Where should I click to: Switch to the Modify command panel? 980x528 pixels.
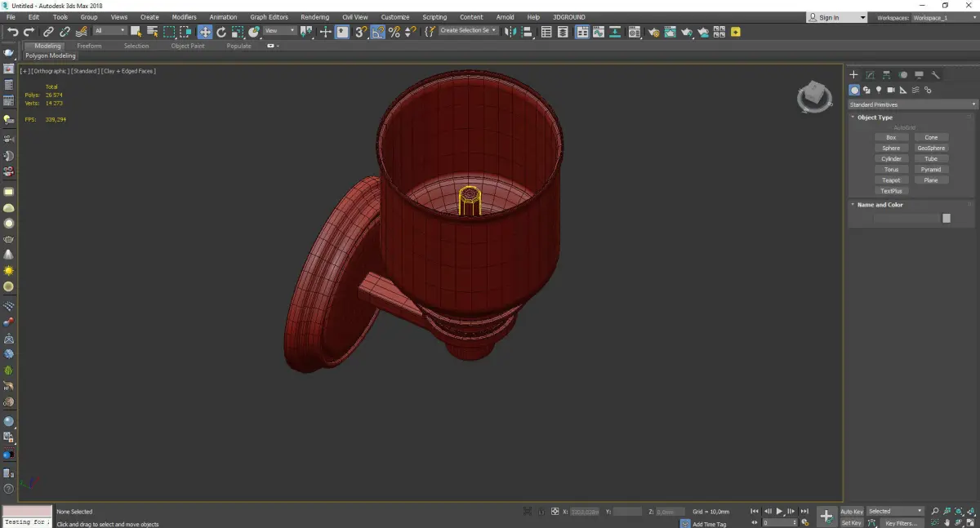pyautogui.click(x=870, y=75)
